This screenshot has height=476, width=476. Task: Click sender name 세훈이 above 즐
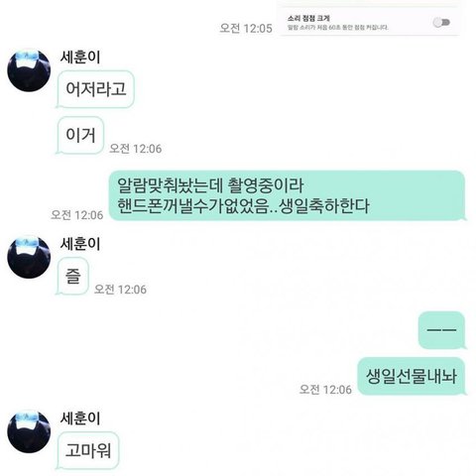[80, 244]
